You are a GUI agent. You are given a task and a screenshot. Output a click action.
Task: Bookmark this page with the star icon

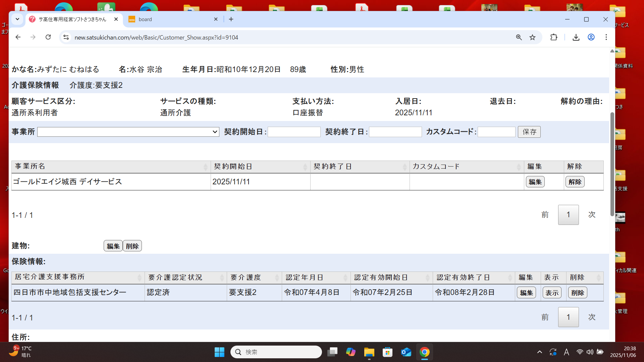click(x=532, y=37)
